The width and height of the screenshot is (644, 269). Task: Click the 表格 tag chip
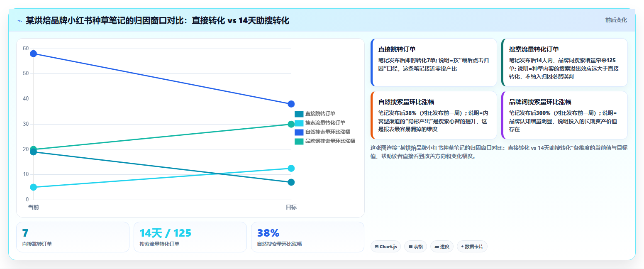point(415,247)
